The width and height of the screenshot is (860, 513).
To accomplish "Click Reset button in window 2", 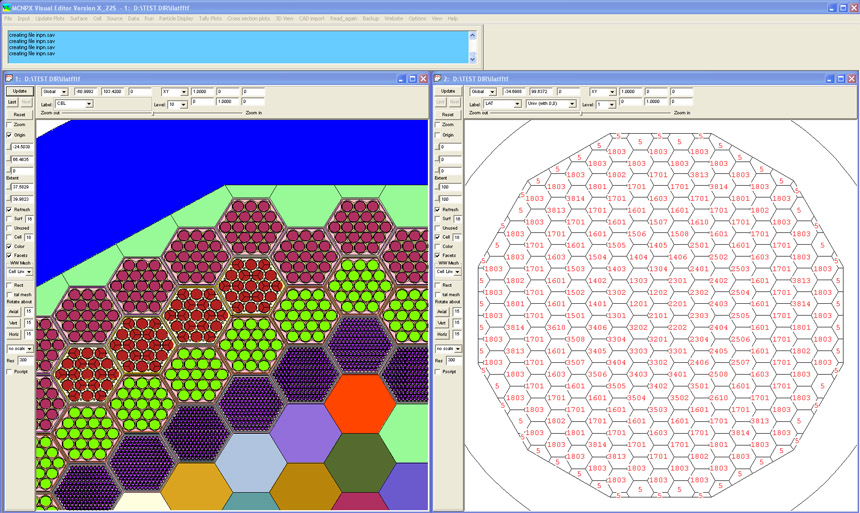I will [448, 114].
